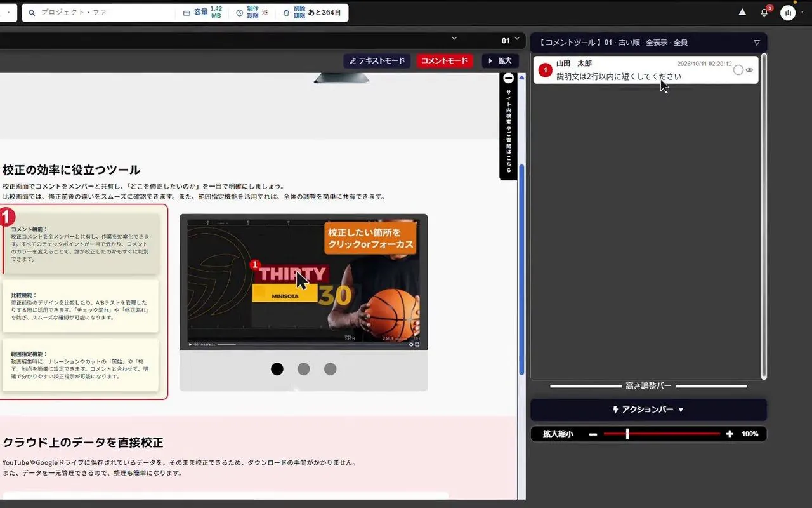812x508 pixels.
Task: Click the trash icon for 削除期限
Action: click(286, 13)
